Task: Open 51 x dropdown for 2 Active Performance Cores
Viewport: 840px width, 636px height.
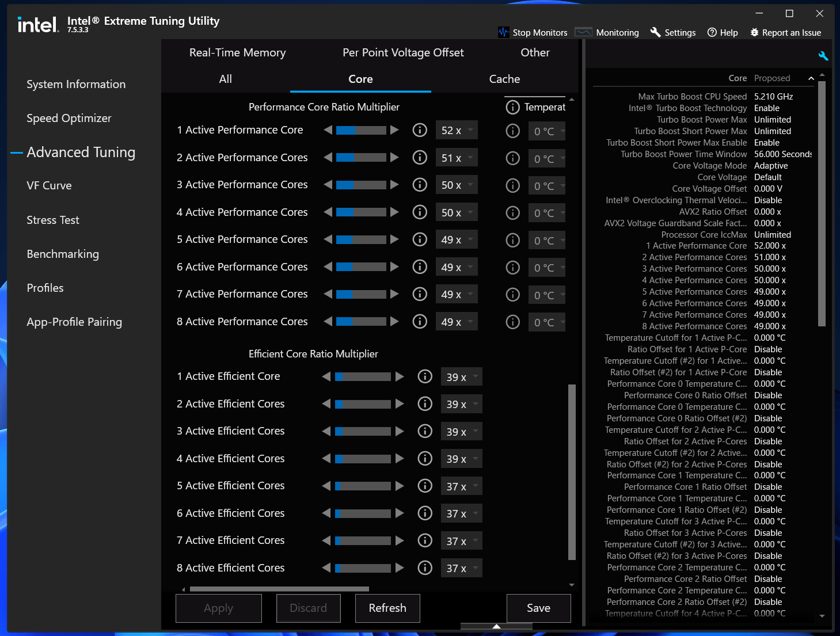Action: (x=457, y=158)
